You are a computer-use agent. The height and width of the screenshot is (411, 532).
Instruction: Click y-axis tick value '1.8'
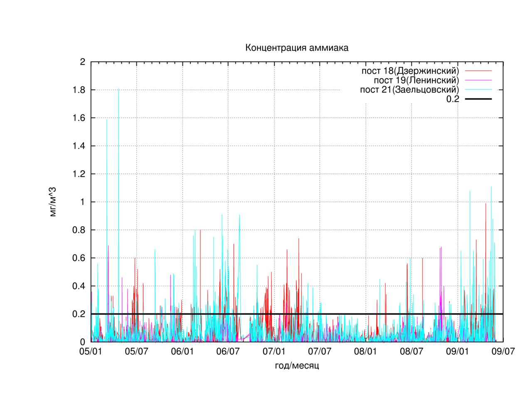(x=79, y=90)
